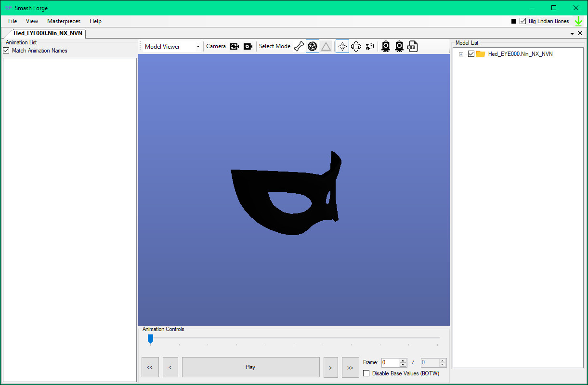
Task: Click the first screenshot camera icon
Action: coord(386,46)
